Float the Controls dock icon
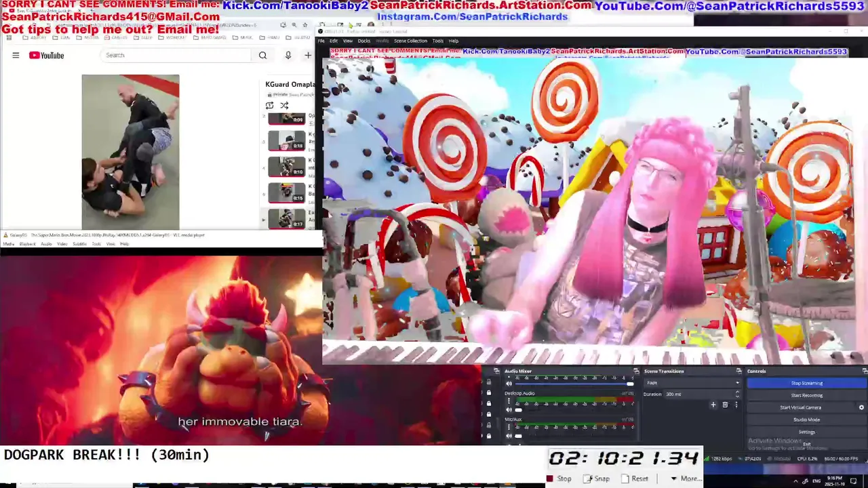The height and width of the screenshot is (488, 868). point(864,371)
